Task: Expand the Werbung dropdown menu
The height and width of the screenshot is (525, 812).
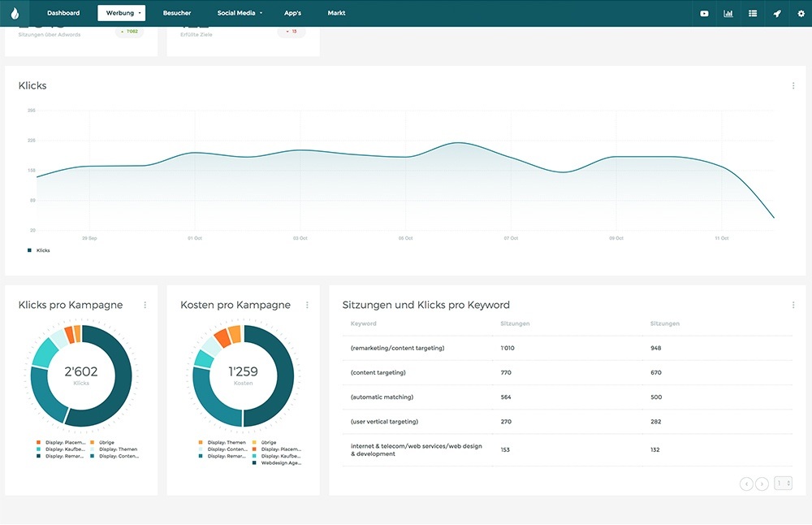Action: pos(120,13)
